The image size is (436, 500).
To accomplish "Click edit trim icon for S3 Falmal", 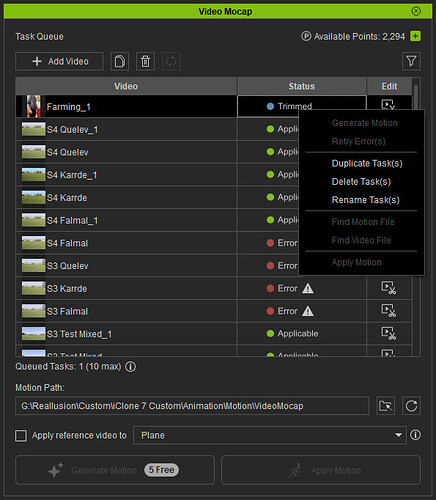I will click(389, 311).
